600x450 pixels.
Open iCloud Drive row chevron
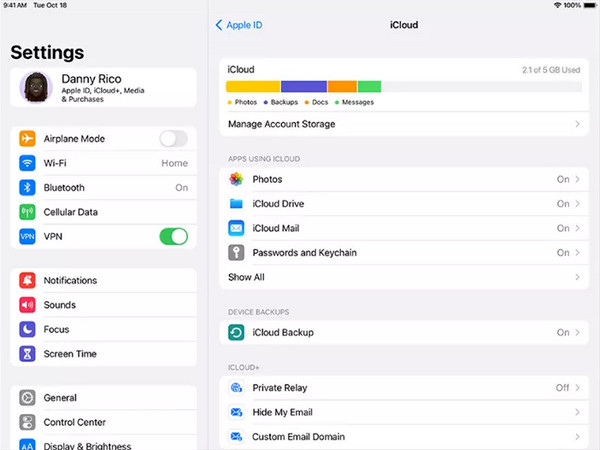[x=577, y=204]
